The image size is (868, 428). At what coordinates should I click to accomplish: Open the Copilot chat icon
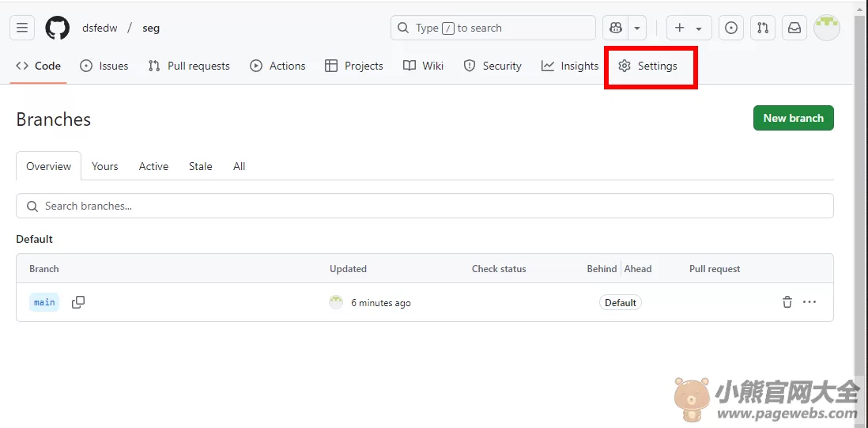616,28
